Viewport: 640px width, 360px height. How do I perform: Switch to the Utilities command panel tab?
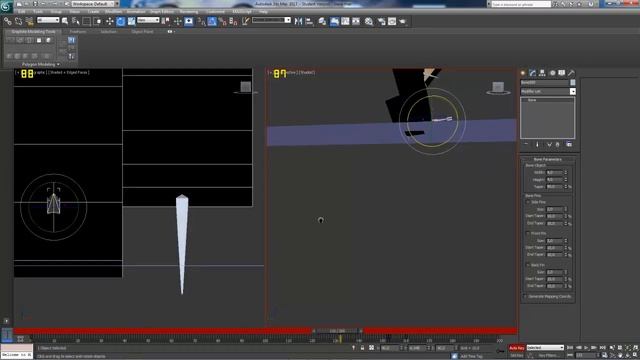(571, 73)
